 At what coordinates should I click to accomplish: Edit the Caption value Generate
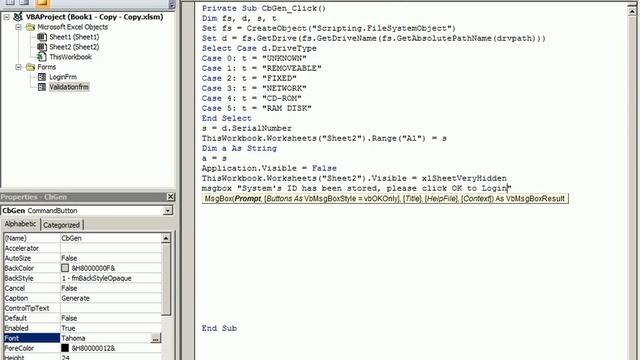point(111,298)
